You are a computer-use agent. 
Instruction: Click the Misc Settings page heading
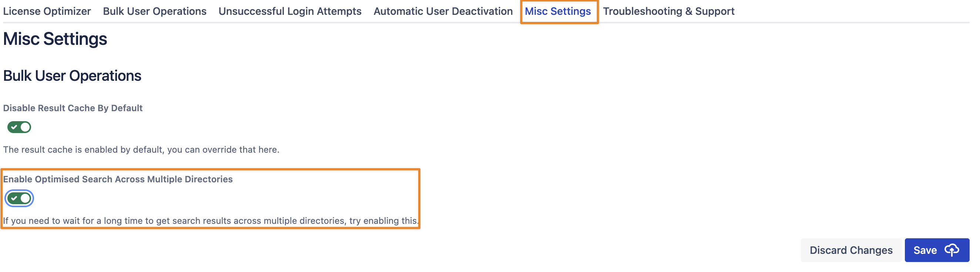pos(55,39)
